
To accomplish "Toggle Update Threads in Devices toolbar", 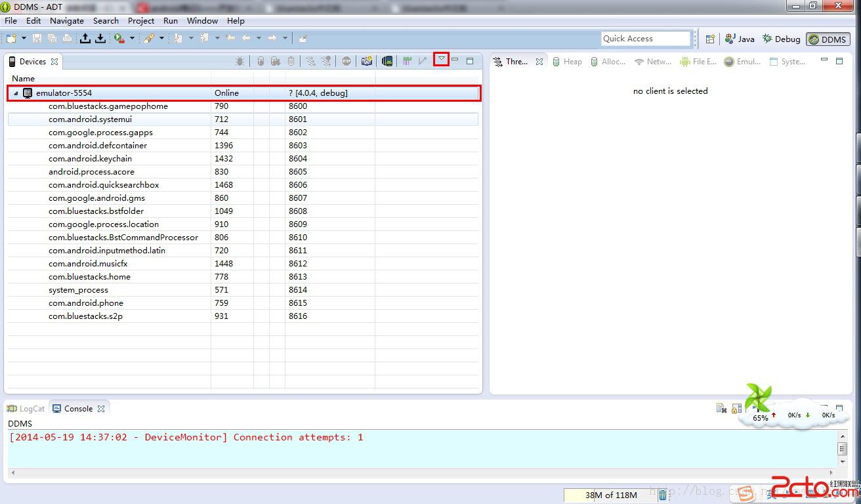I will [x=310, y=61].
